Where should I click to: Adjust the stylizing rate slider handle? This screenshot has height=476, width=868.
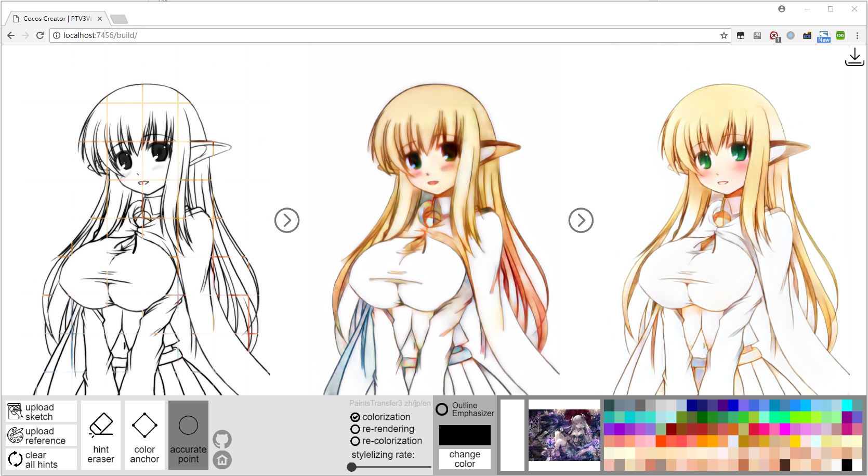pyautogui.click(x=352, y=467)
